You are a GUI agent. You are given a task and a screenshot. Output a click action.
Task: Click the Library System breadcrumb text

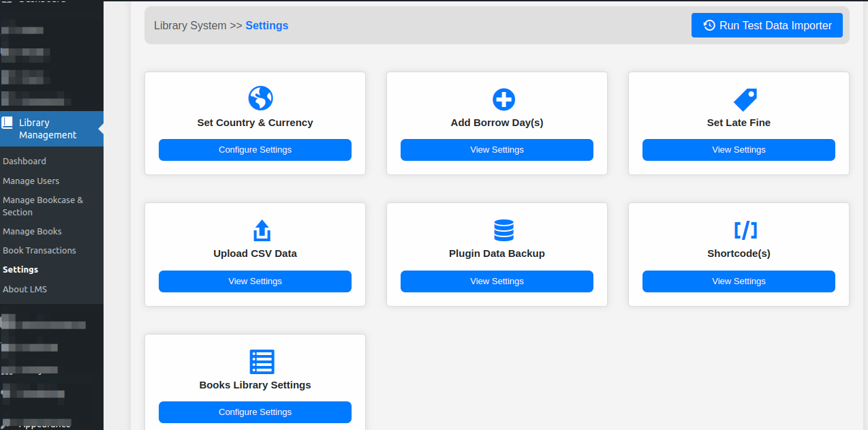[190, 25]
